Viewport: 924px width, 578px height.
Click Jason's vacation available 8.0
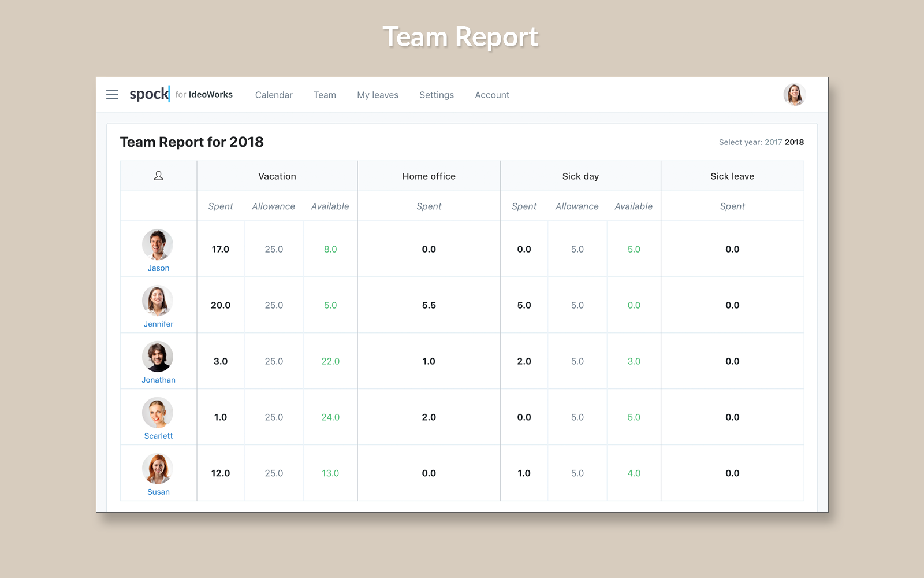(330, 249)
